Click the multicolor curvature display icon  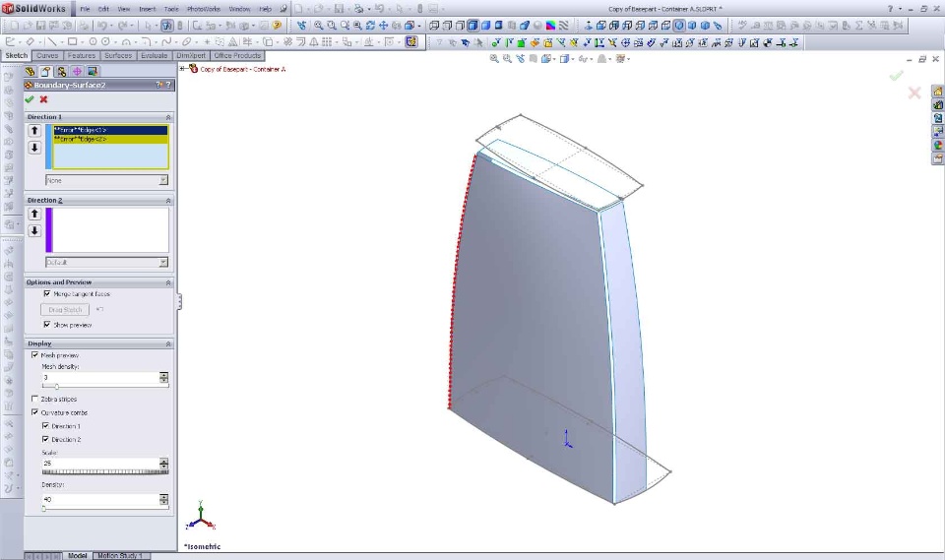click(x=550, y=26)
